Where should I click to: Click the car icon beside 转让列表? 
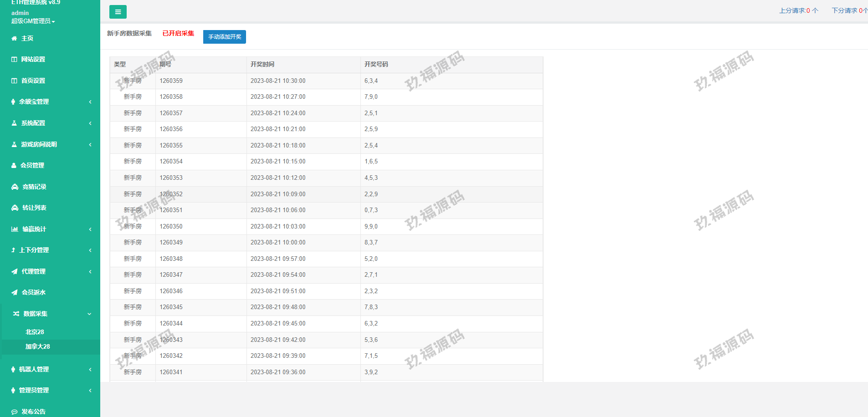pyautogui.click(x=15, y=208)
